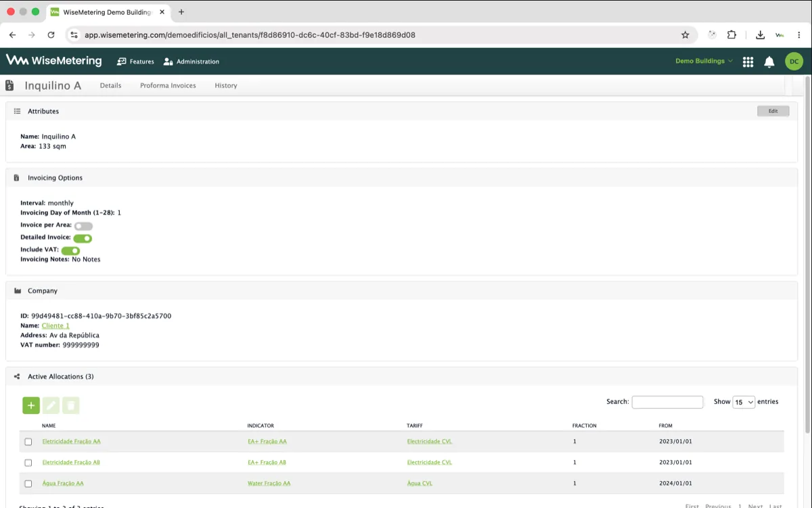This screenshot has width=812, height=508.
Task: Select the tenant ID value text
Action: [101, 316]
